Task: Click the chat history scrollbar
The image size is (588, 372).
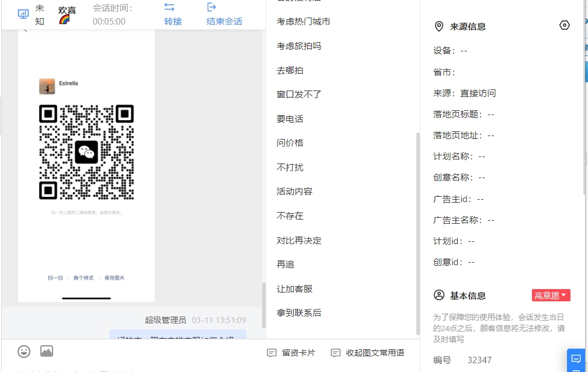Action: [263, 305]
